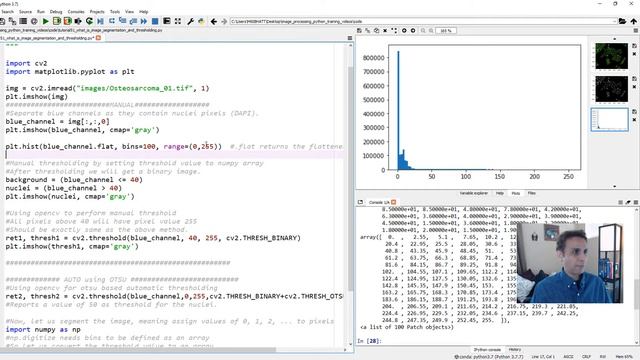Go forward with the right arrow
Image resolution: width=640 pixels, height=360 pixels.
pos(224,21)
